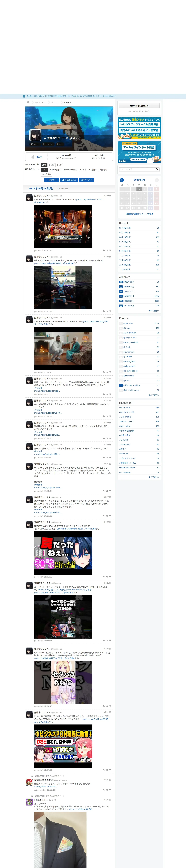
Task: Expand Friends list with すべて表示
Action: tap(154, 395)
